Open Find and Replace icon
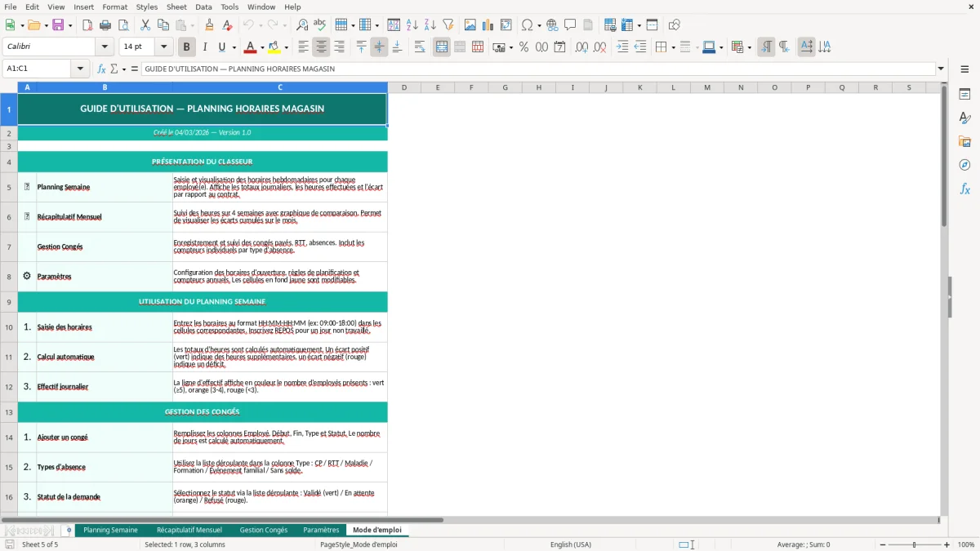980x551 pixels. click(302, 25)
